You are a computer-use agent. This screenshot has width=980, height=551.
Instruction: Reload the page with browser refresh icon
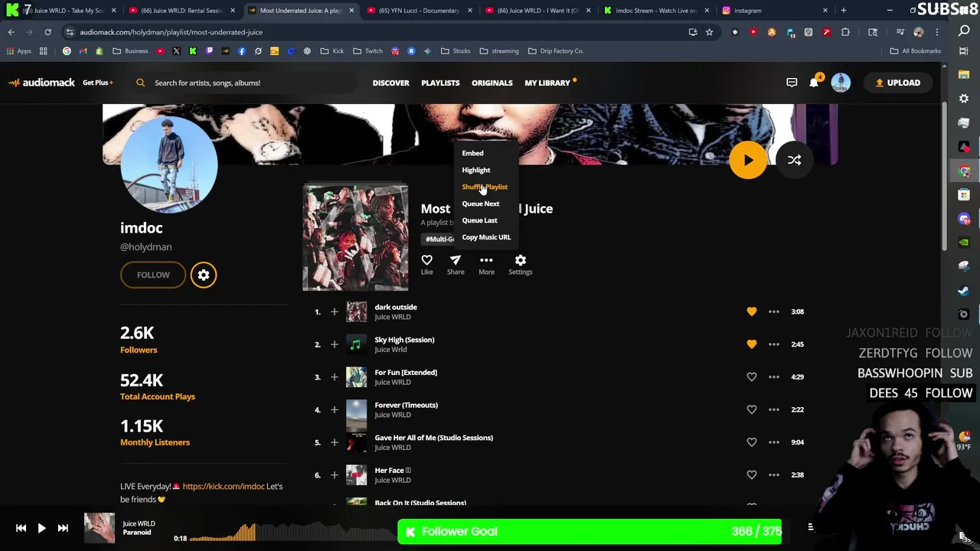click(x=47, y=32)
